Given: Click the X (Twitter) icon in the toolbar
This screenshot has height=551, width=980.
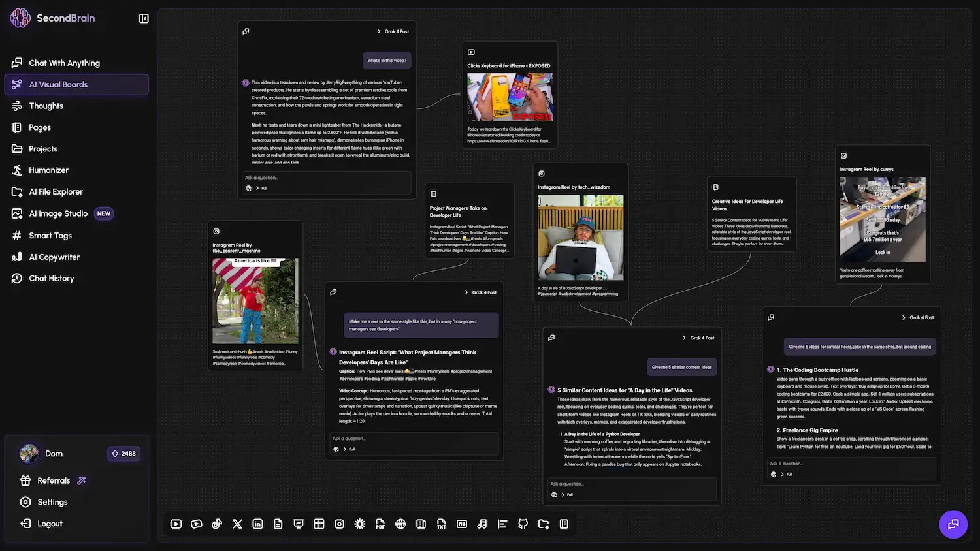Looking at the screenshot, I should click(237, 524).
